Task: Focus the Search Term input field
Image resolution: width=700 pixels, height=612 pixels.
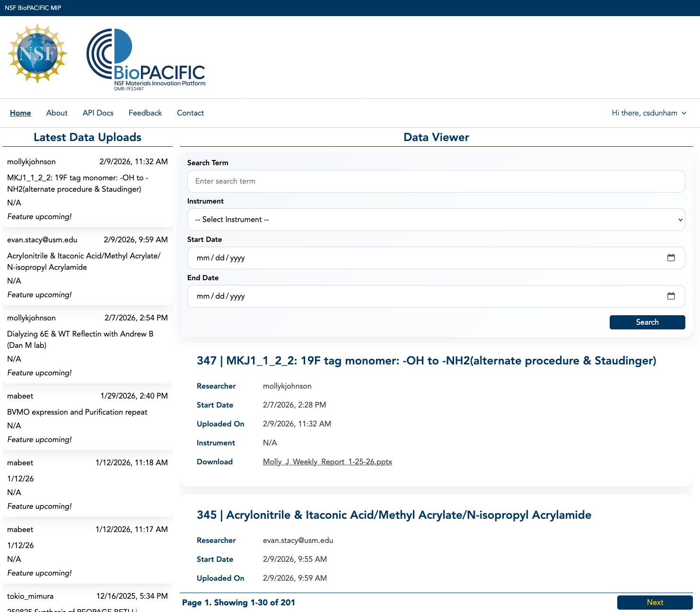Action: 436,181
